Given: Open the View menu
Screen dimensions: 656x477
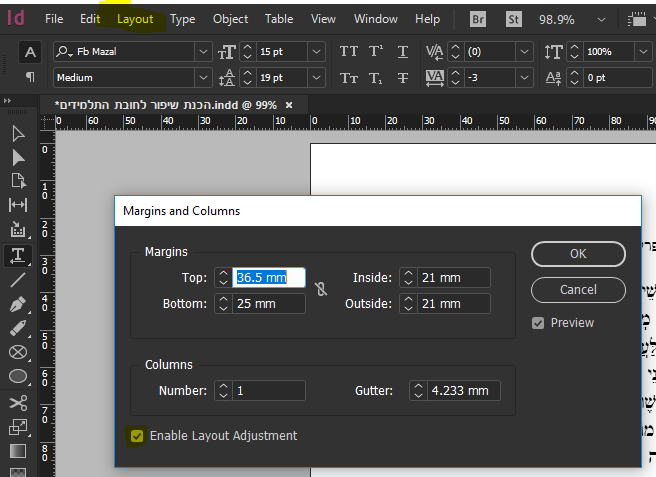Looking at the screenshot, I should (323, 19).
